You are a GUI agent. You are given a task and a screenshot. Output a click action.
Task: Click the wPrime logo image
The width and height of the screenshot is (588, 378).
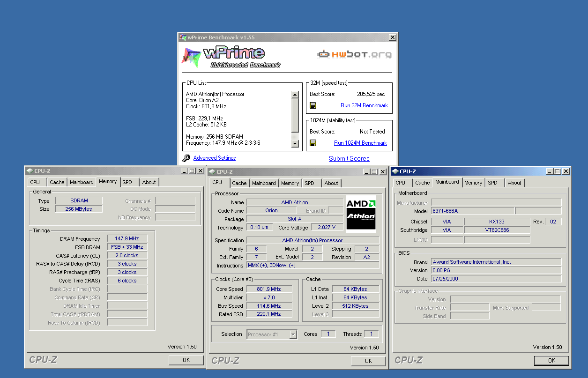click(231, 58)
